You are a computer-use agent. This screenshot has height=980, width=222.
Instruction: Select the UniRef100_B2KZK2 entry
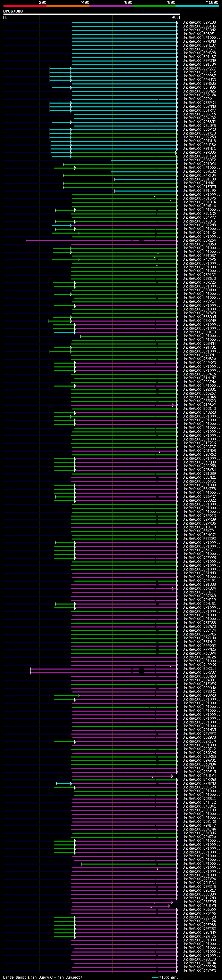click(x=199, y=72)
